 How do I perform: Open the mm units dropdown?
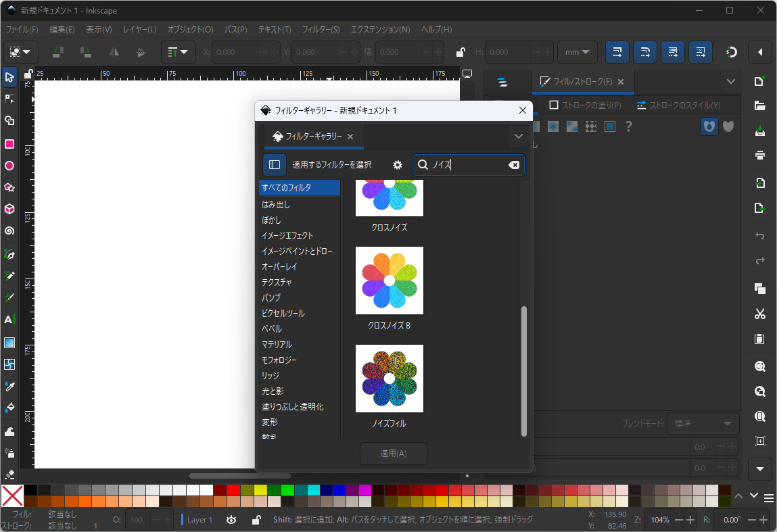578,52
